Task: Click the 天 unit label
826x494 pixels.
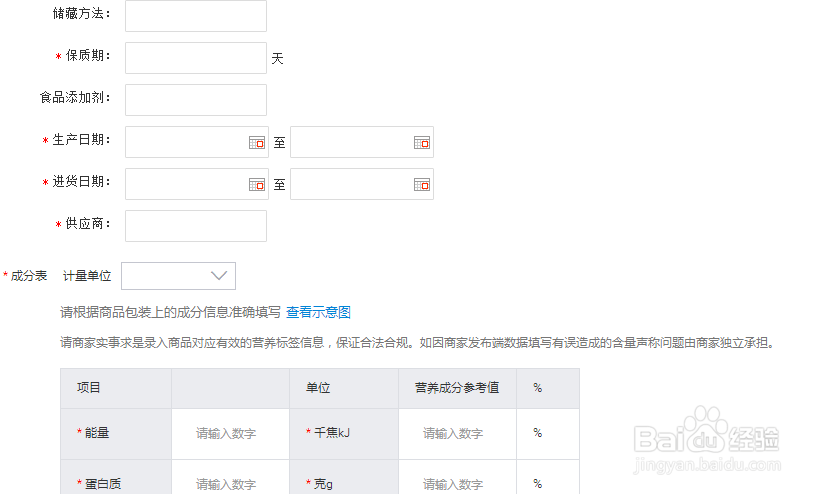Action: [277, 58]
